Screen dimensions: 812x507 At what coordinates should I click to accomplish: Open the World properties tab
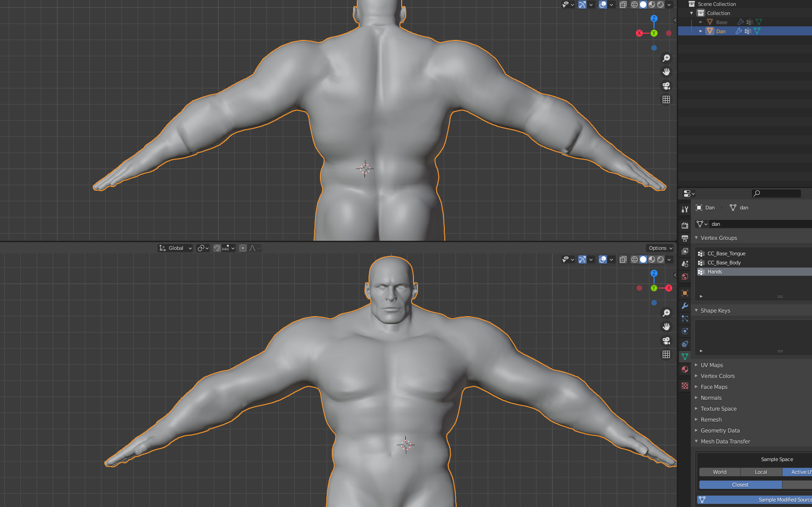pos(685,276)
